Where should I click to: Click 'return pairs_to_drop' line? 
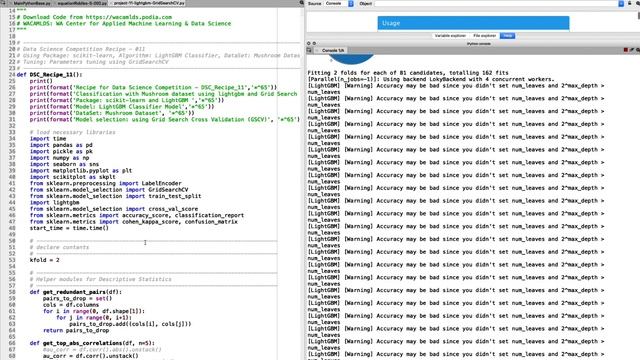pos(76,331)
